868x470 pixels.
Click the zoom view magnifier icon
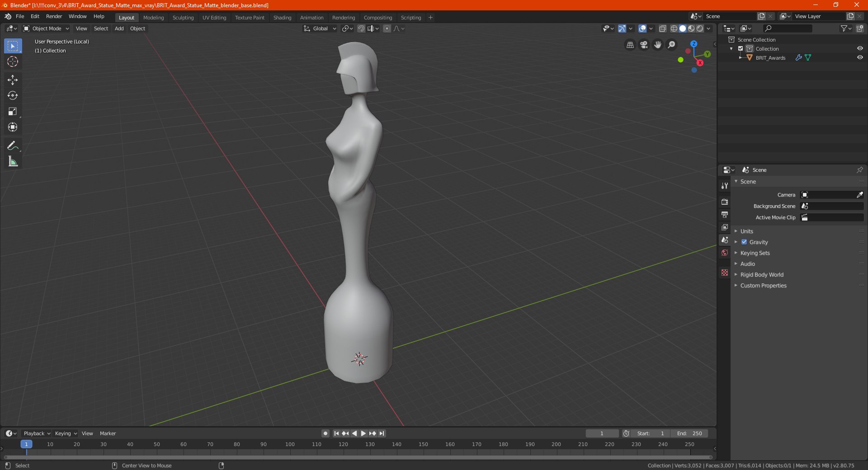[x=672, y=45]
